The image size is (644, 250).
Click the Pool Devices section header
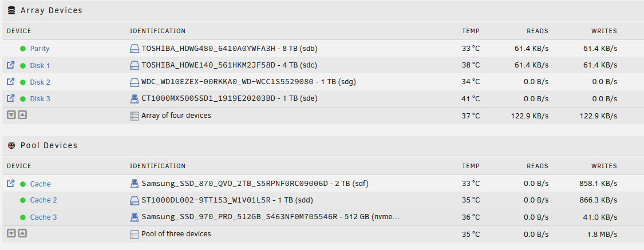tap(49, 145)
